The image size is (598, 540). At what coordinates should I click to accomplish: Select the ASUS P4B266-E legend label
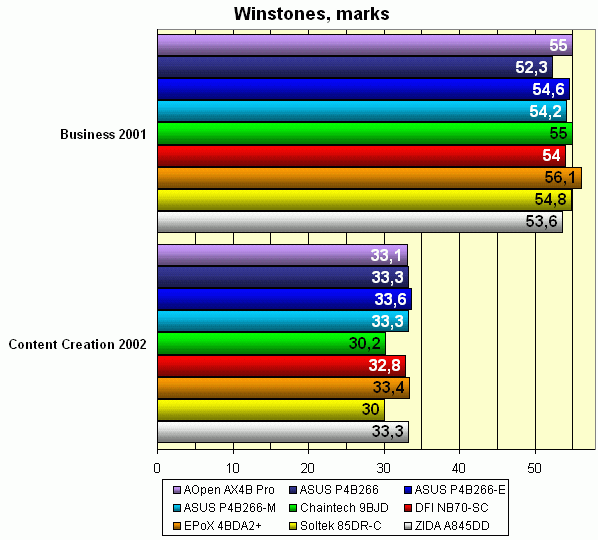click(x=460, y=490)
